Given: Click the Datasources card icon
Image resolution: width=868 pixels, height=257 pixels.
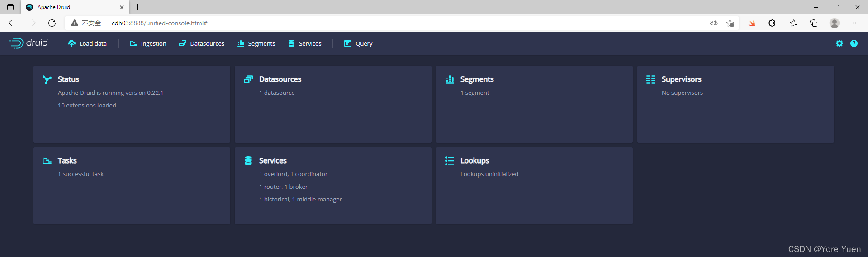Looking at the screenshot, I should pyautogui.click(x=248, y=79).
